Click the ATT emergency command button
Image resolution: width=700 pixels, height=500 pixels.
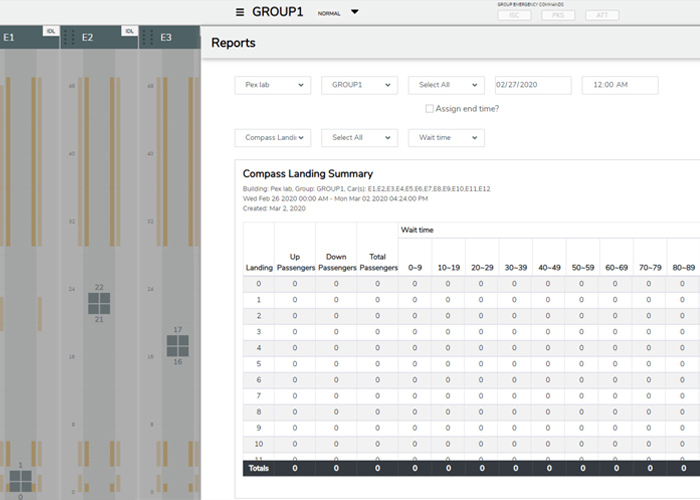(602, 15)
